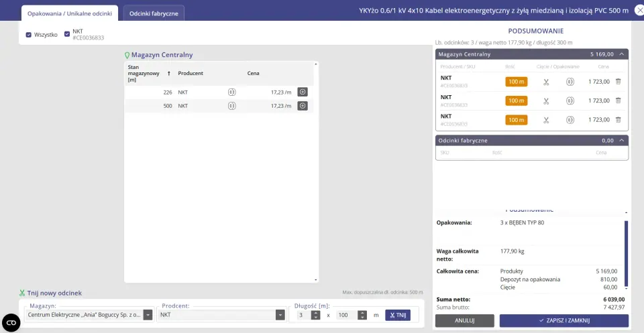Open the Prodcent NKT dropdown
The image size is (644, 333).
(280, 315)
